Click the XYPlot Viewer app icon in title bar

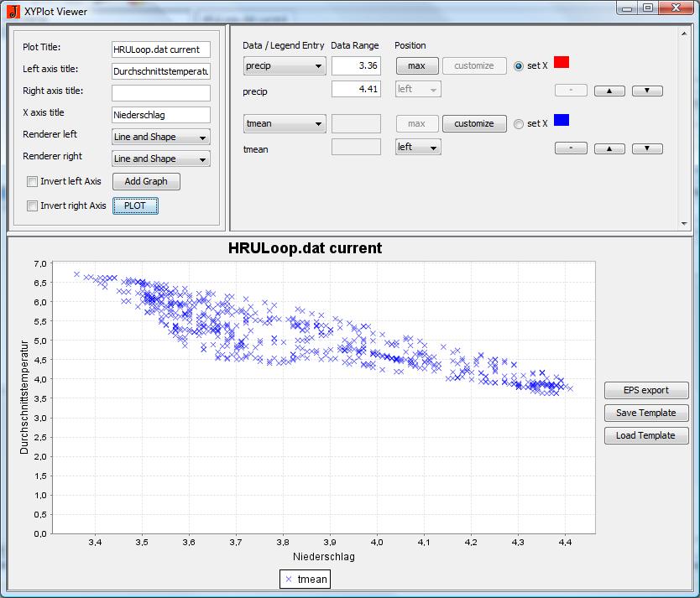point(13,11)
